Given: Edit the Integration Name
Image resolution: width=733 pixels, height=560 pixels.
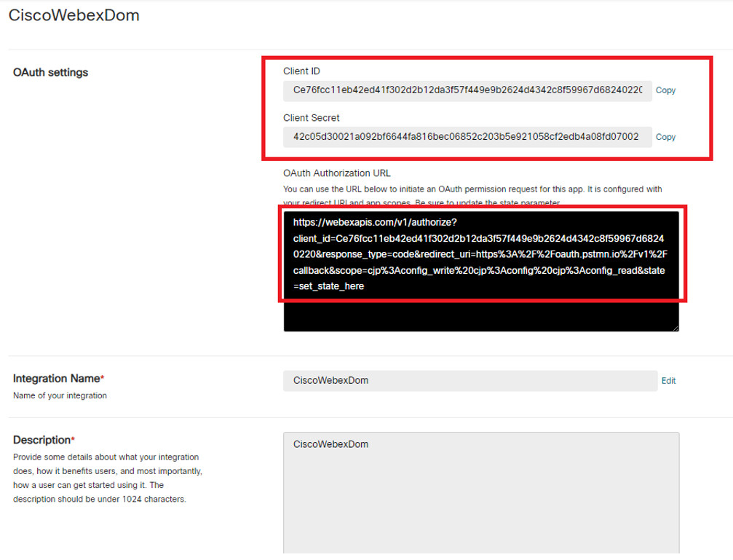Looking at the screenshot, I should click(668, 381).
